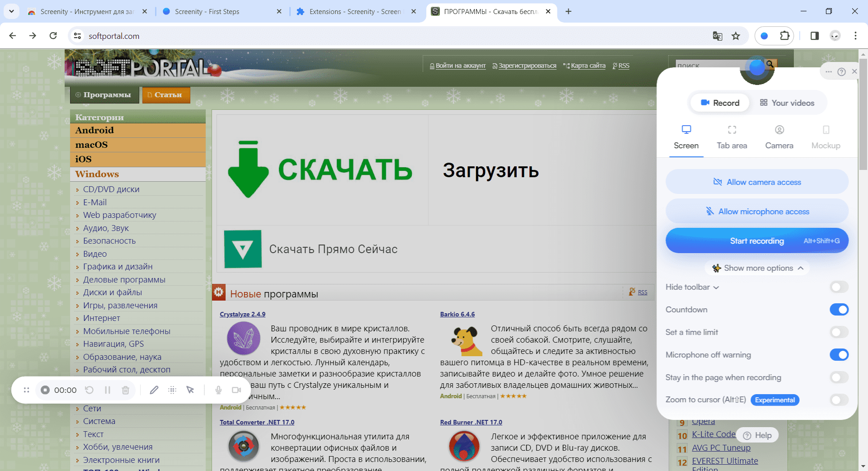Screen dimensions: 868x471
Task: Open the Безопасность category link
Action: tap(109, 241)
